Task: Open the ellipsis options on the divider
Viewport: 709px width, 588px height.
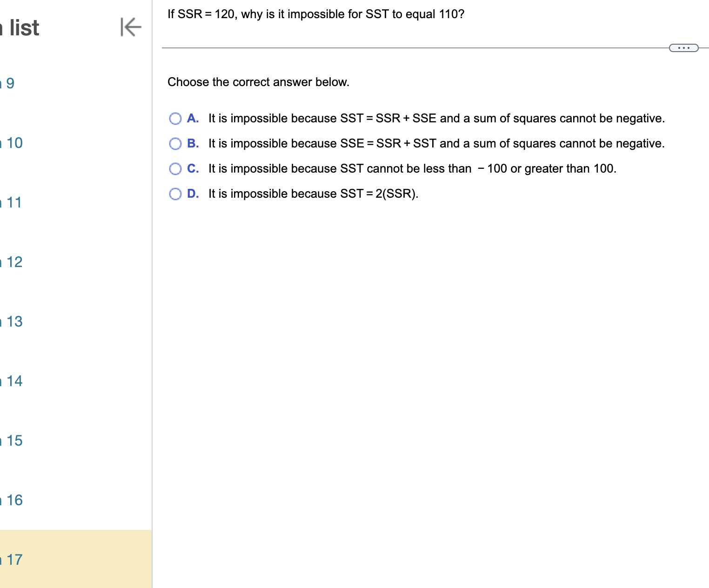Action: 683,47
